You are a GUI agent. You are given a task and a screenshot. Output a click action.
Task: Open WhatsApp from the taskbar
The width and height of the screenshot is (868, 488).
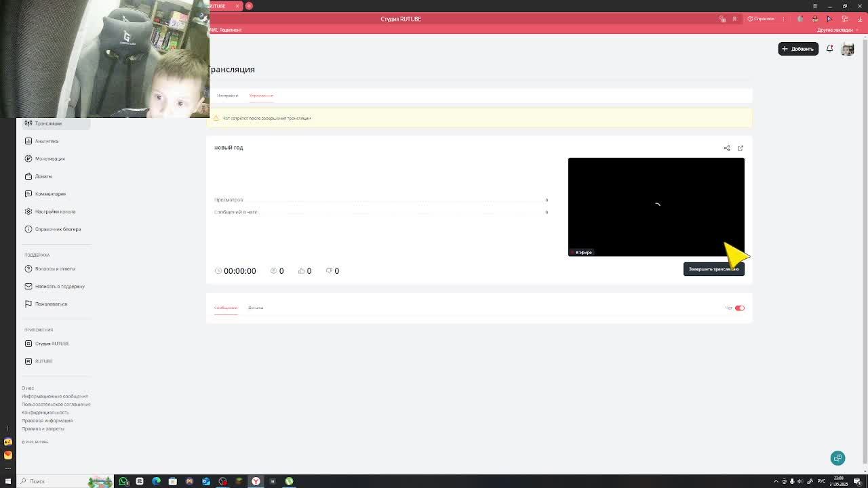(x=123, y=481)
